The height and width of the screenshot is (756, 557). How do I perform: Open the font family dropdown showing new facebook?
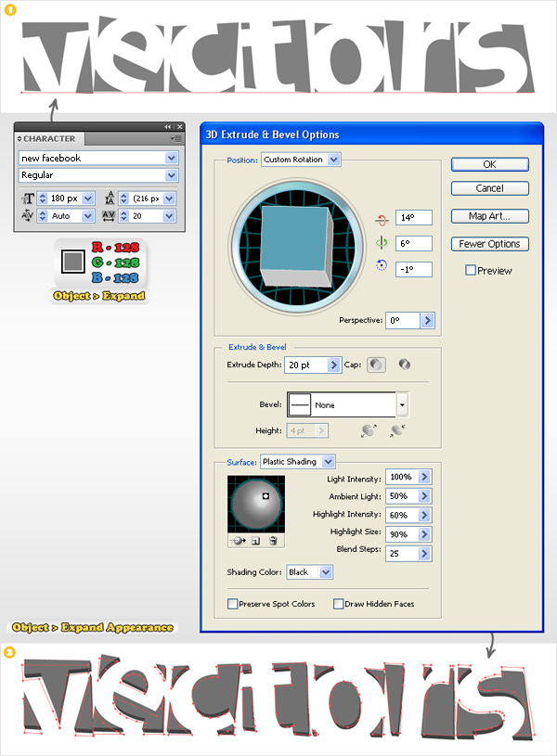pos(171,159)
